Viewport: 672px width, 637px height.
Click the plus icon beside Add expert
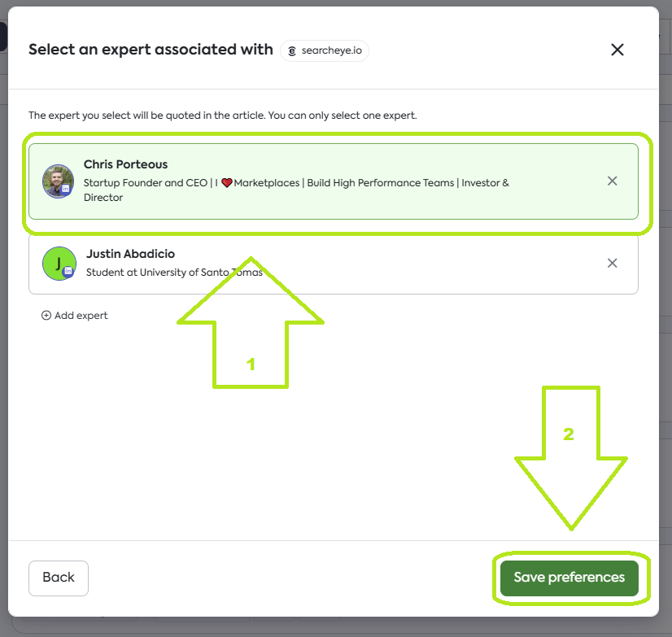[46, 316]
